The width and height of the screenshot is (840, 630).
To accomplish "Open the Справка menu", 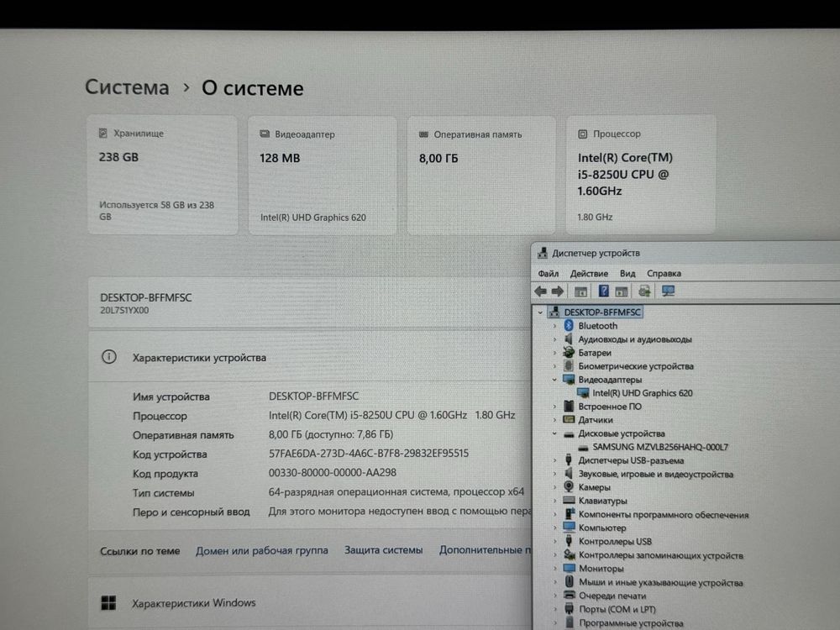I will click(664, 273).
